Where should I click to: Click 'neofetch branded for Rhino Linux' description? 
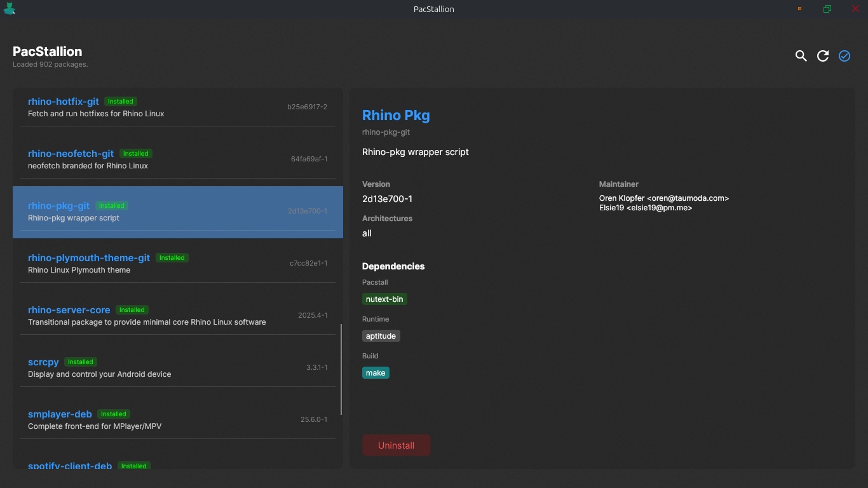tap(88, 166)
